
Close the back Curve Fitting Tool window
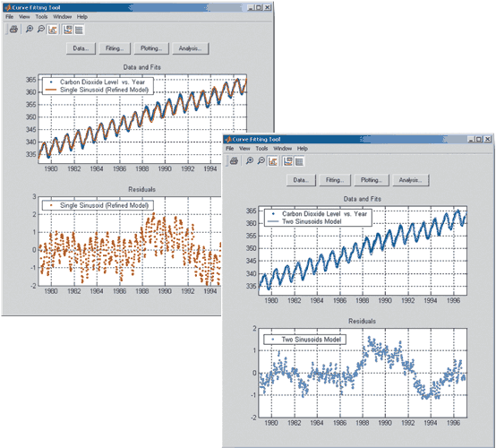(268, 7)
